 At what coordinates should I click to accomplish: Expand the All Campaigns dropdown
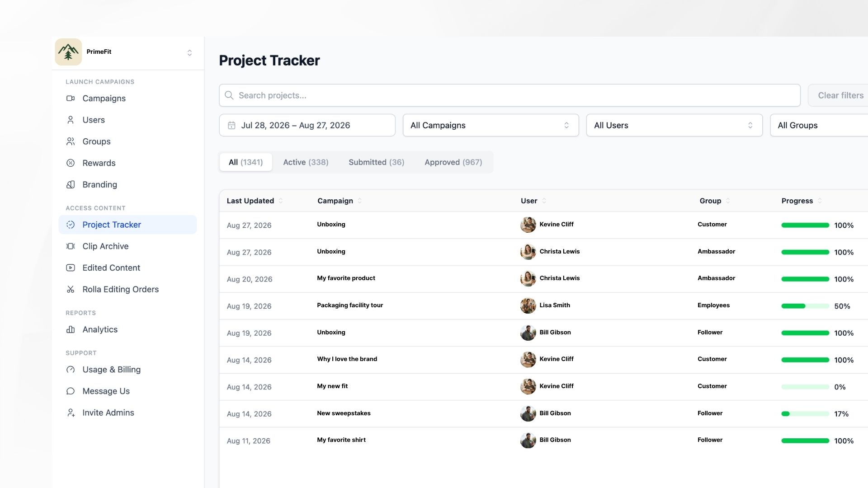(x=491, y=125)
